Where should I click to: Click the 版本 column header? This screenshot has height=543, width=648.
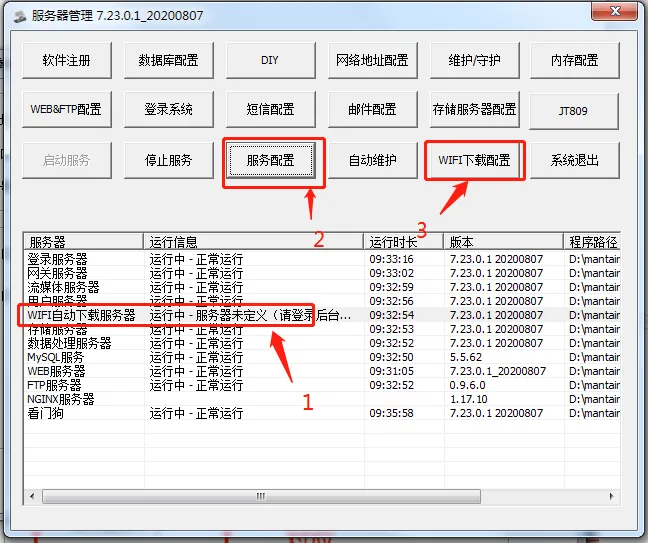pyautogui.click(x=503, y=242)
